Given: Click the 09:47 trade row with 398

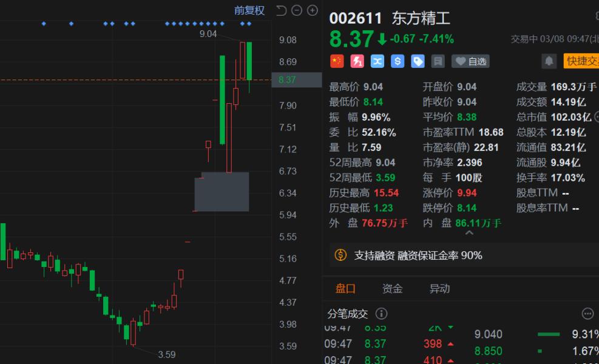Looking at the screenshot, I should pyautogui.click(x=389, y=344).
